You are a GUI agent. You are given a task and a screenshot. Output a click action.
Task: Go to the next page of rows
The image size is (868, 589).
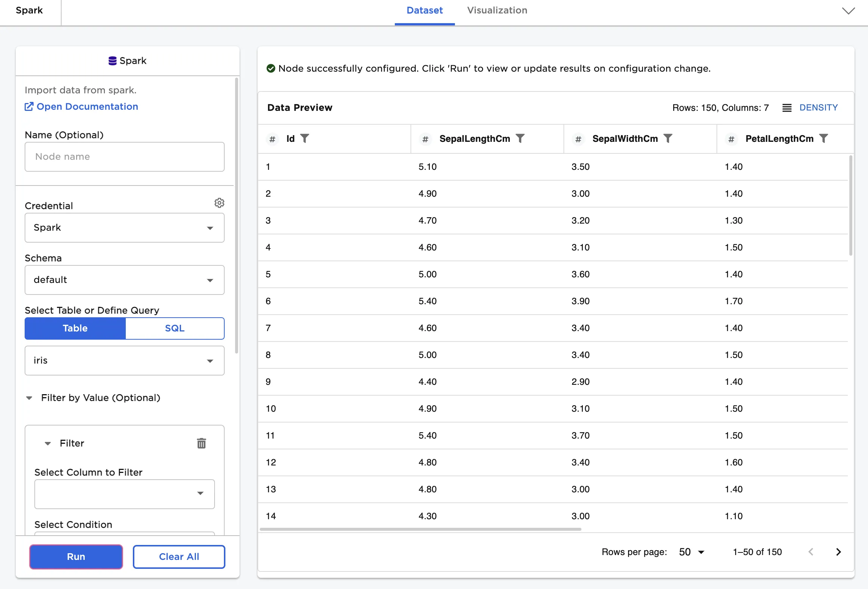pos(839,552)
